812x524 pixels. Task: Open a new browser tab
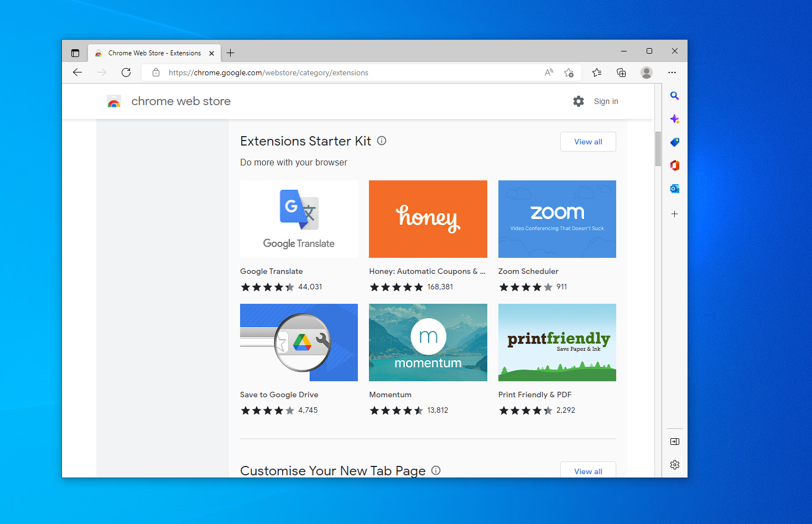(x=231, y=53)
